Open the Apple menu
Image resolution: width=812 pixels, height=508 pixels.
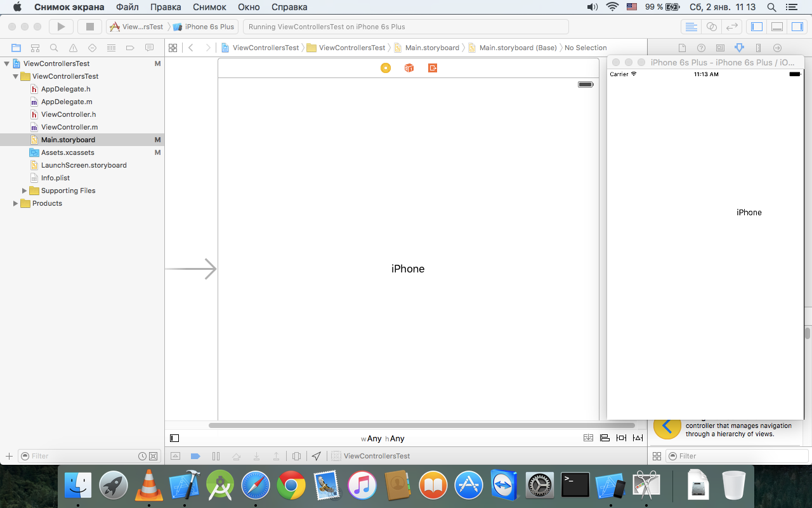tap(17, 7)
